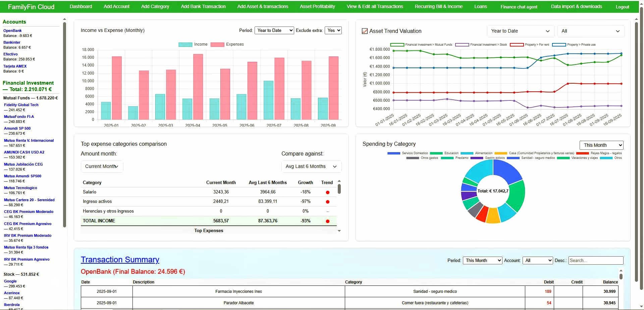The image size is (644, 310).
Task: Navigate to 'Recurring Bill & Income'
Action: point(438,6)
